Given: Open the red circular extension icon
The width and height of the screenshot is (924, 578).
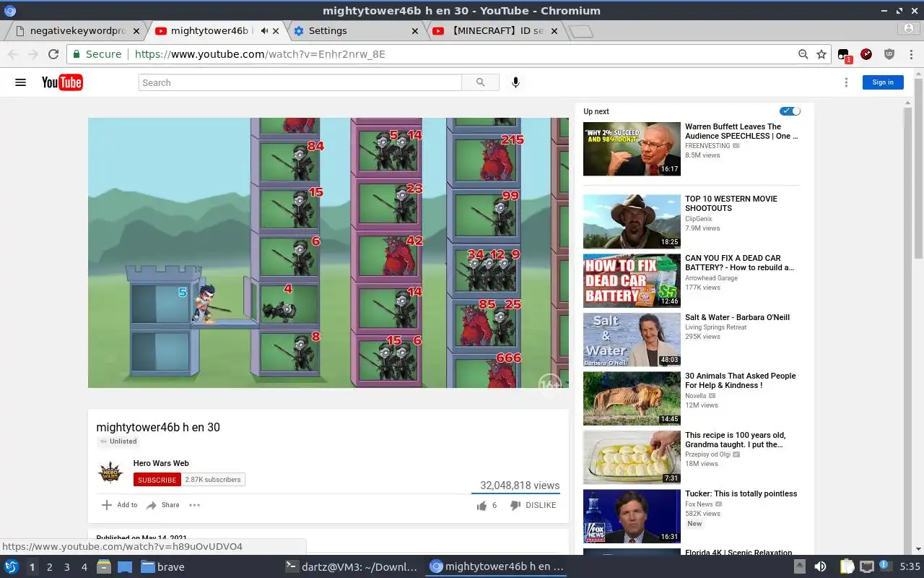Looking at the screenshot, I should click(866, 54).
